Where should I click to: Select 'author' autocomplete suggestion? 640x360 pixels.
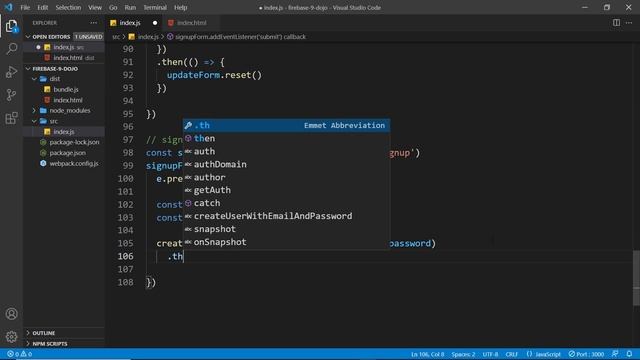pyautogui.click(x=286, y=177)
